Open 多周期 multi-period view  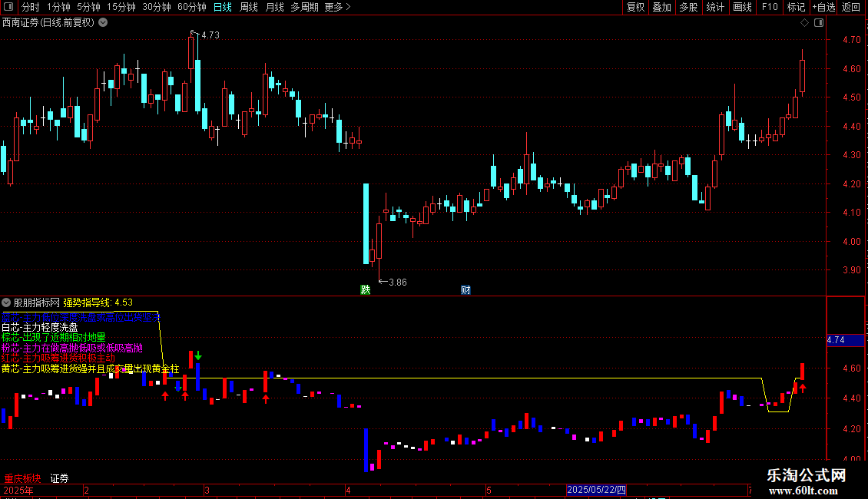click(x=304, y=7)
